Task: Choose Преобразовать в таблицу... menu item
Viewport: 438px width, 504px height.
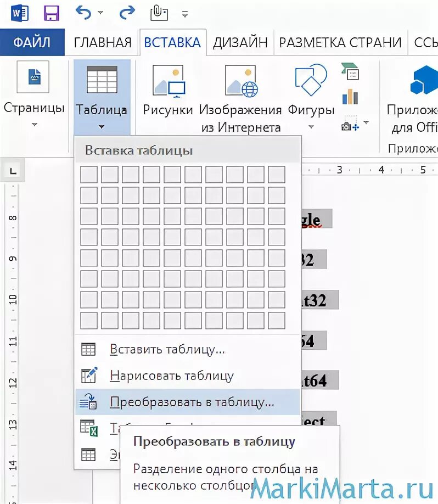Action: pyautogui.click(x=187, y=402)
